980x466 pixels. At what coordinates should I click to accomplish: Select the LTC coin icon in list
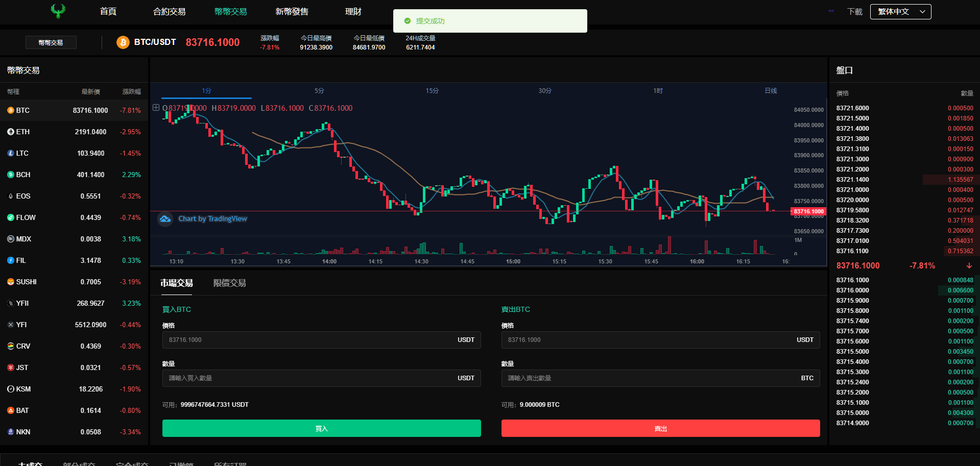11,153
